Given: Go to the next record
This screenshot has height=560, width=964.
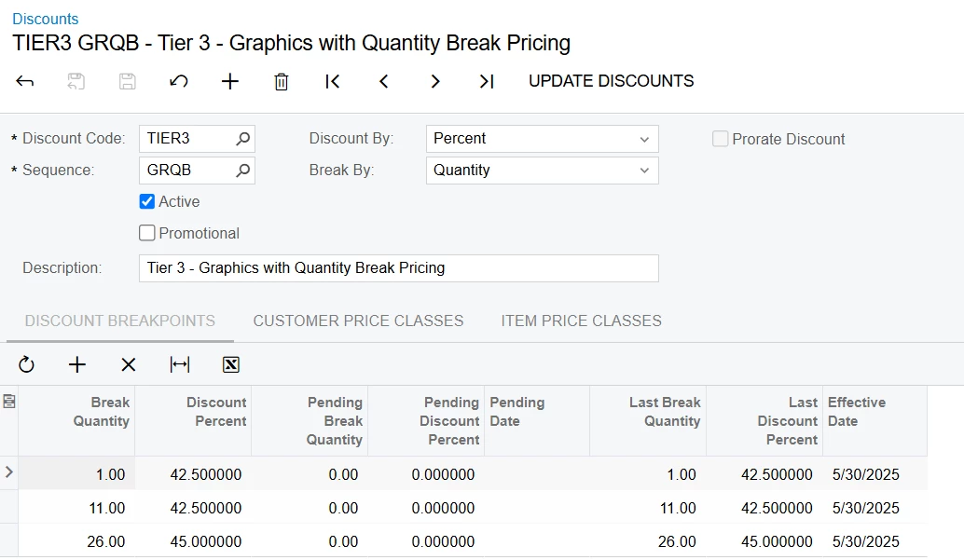Looking at the screenshot, I should click(435, 82).
